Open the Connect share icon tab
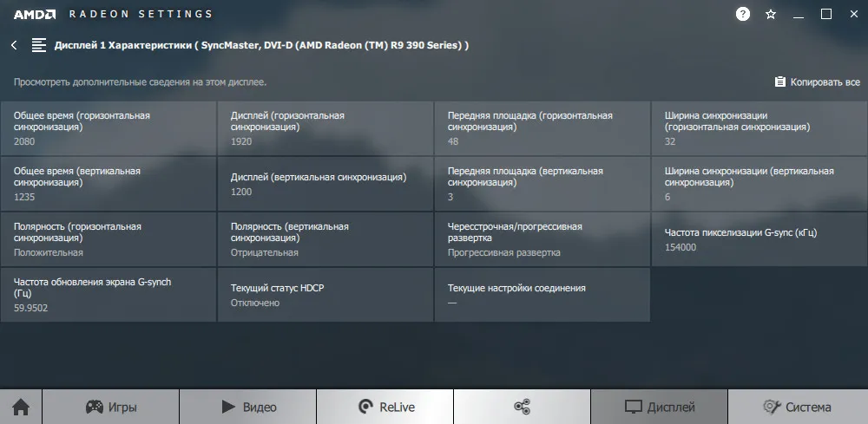This screenshot has width=868, height=424. point(522,407)
